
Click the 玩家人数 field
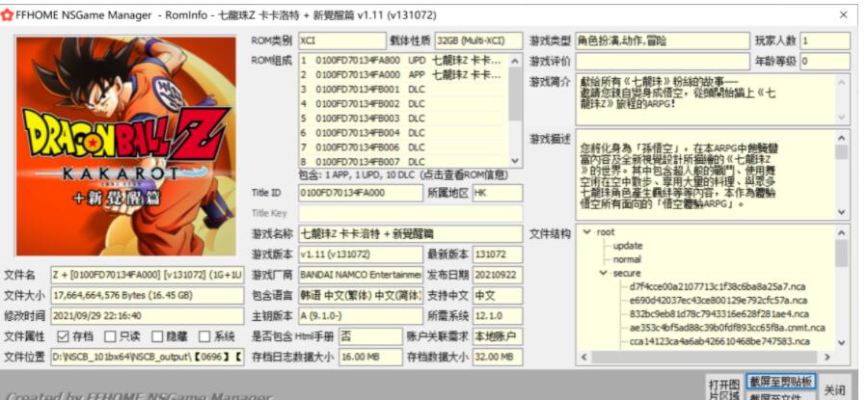coord(825,40)
